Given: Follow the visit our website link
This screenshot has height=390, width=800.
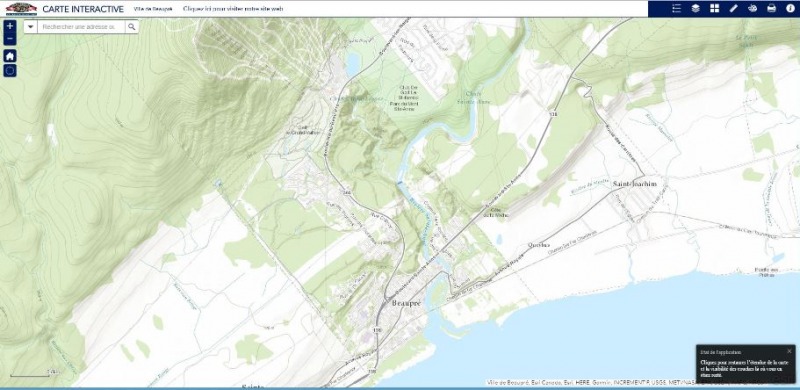Looking at the screenshot, I should pyautogui.click(x=233, y=9).
